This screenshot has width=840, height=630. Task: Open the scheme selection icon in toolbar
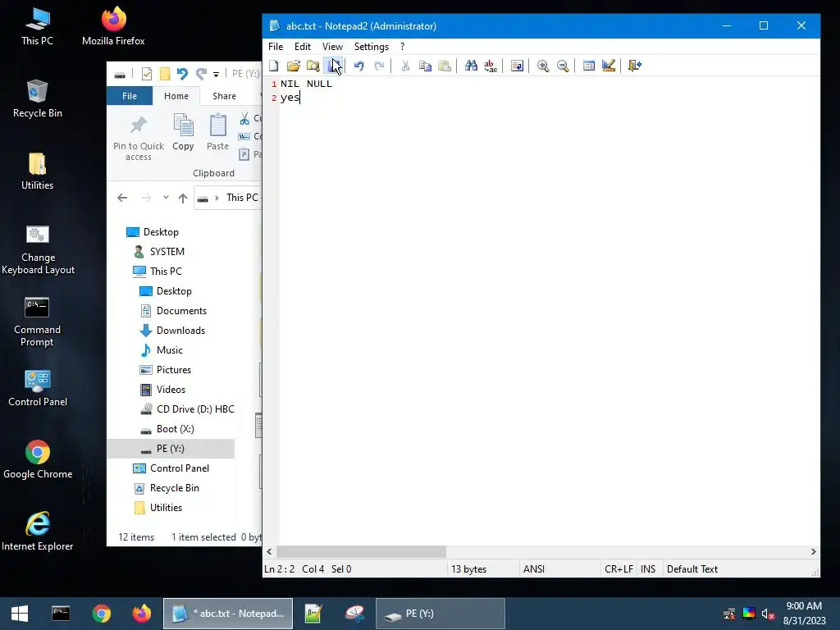(x=589, y=66)
